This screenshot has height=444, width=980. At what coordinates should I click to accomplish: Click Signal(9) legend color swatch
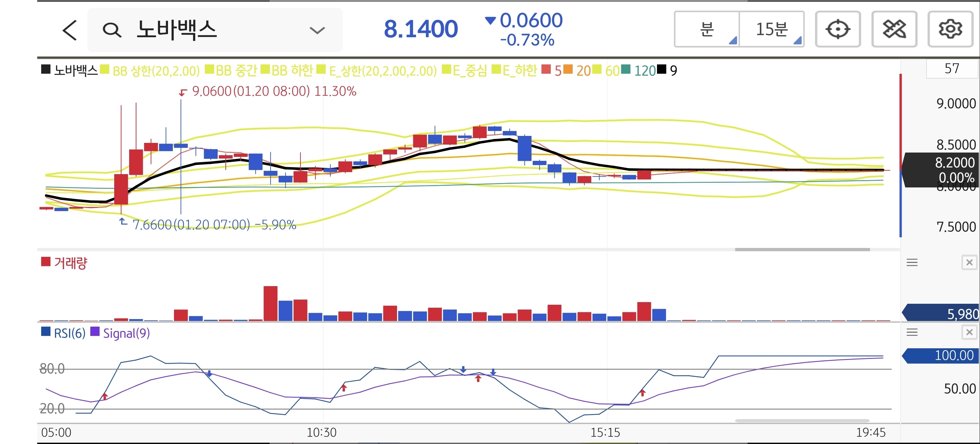[x=95, y=332]
